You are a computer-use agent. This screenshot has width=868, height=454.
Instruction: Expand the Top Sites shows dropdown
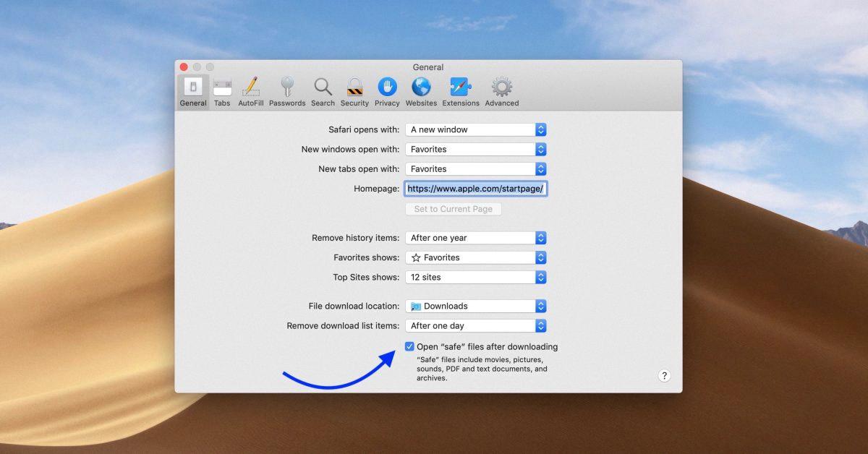coord(476,277)
